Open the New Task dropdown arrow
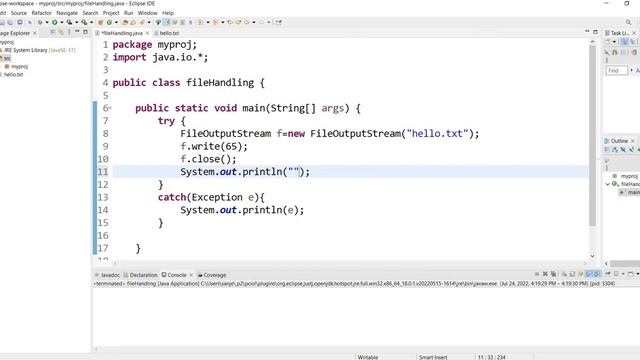 [x=614, y=42]
